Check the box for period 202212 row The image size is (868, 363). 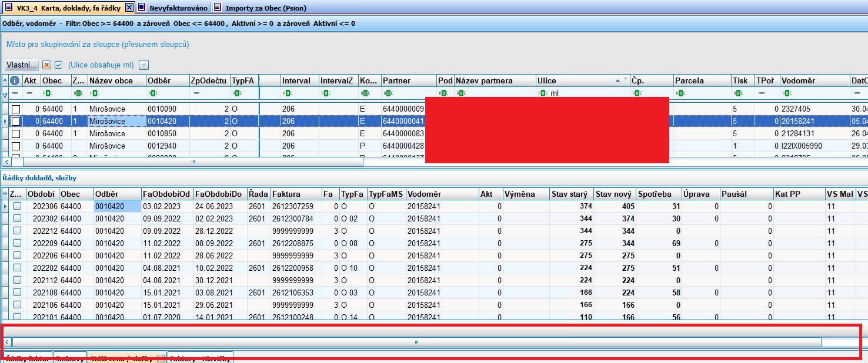(x=17, y=231)
